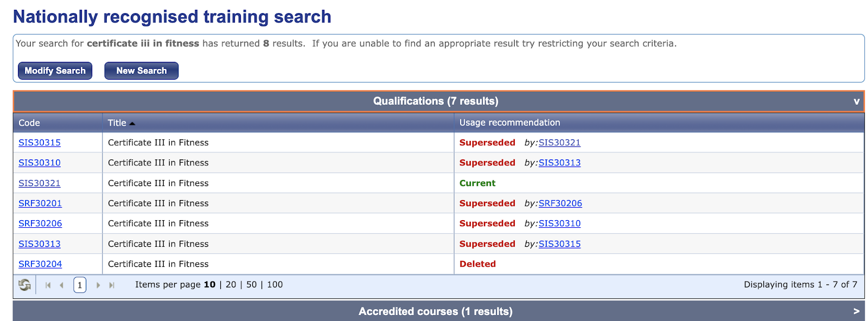
Task: Follow superseded-by link SRF30206
Action: [560, 203]
